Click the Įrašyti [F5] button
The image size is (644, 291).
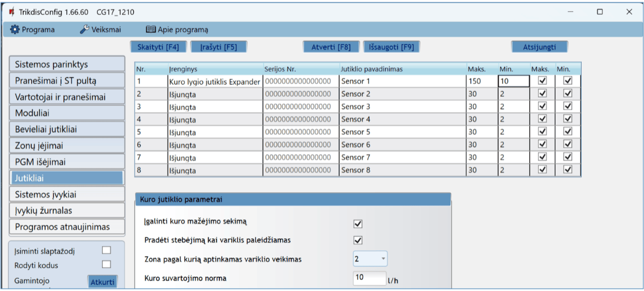218,47
